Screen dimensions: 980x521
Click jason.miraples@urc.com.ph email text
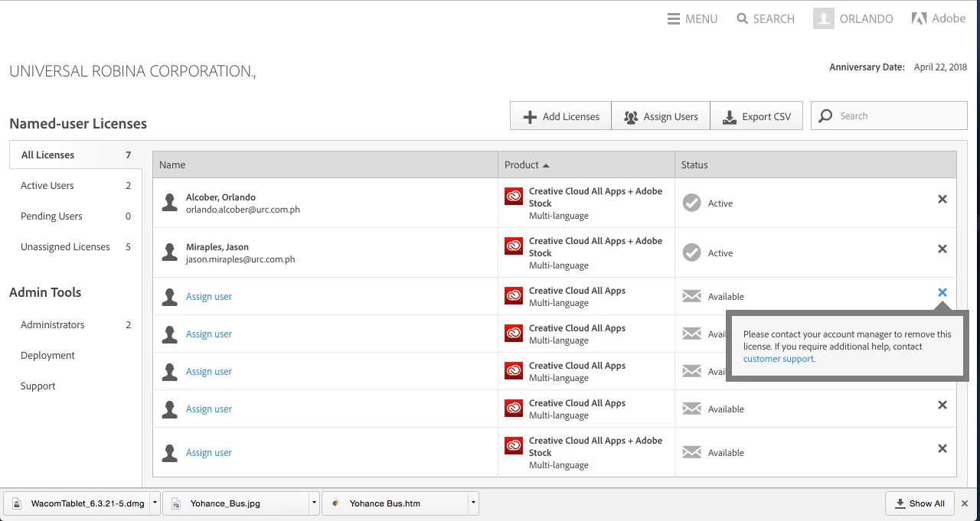240,259
